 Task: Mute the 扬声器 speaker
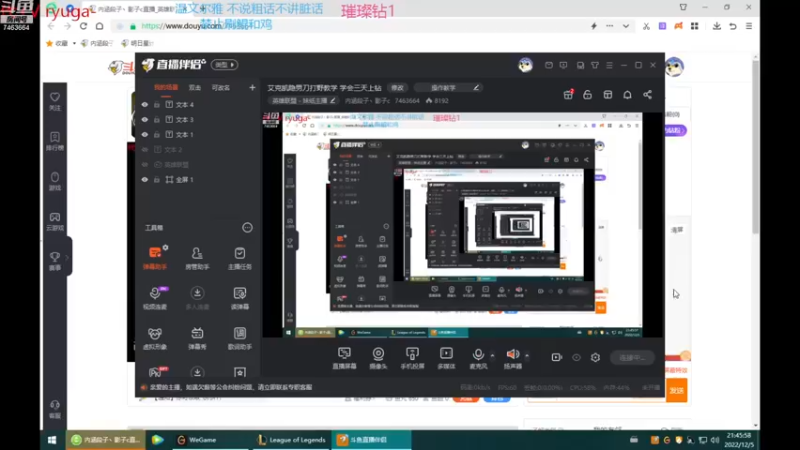[513, 358]
